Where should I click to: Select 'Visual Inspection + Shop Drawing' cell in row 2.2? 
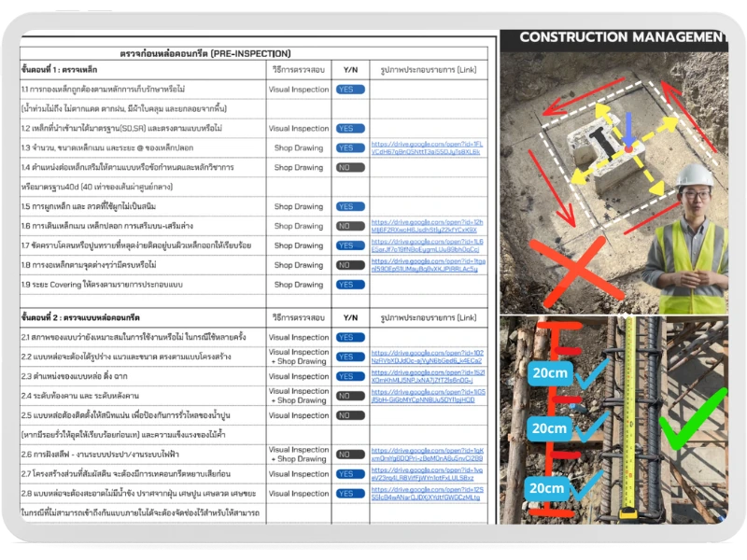pyautogui.click(x=299, y=357)
